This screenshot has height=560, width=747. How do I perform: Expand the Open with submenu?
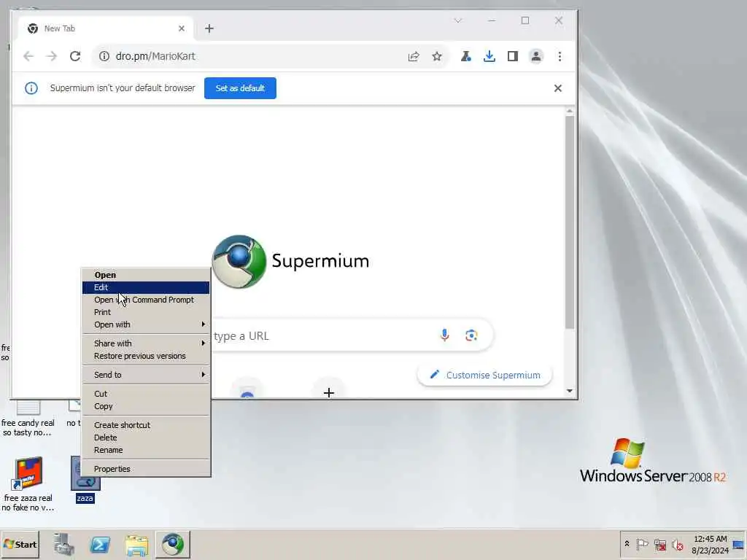(x=146, y=324)
